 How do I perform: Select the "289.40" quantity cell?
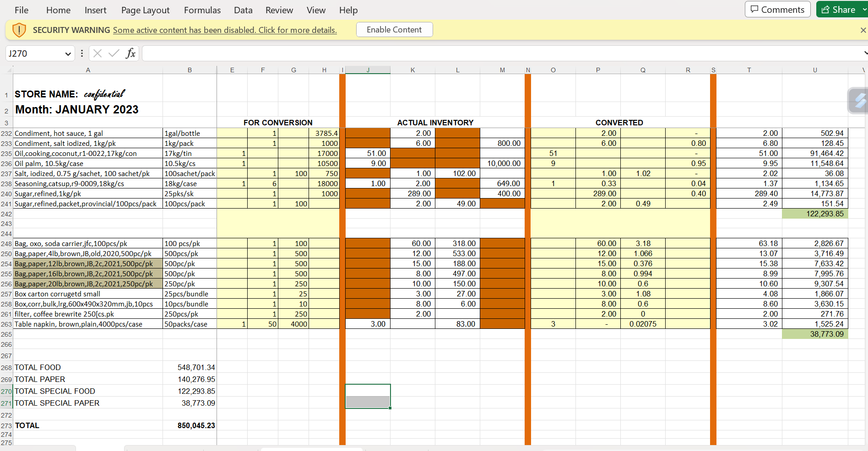click(749, 193)
